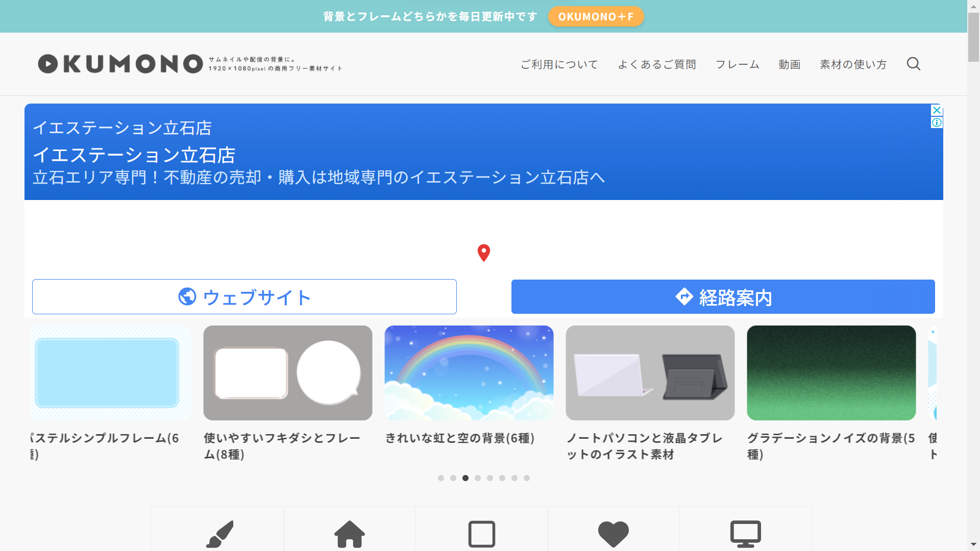Click the ウェブサイト link in the ad
This screenshot has width=980, height=551.
pos(244,296)
